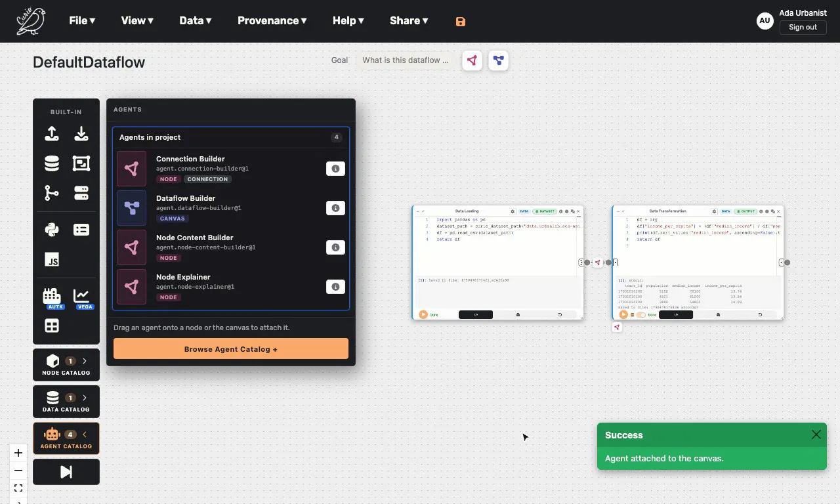Open the Provenance dropdown menu

(x=272, y=20)
